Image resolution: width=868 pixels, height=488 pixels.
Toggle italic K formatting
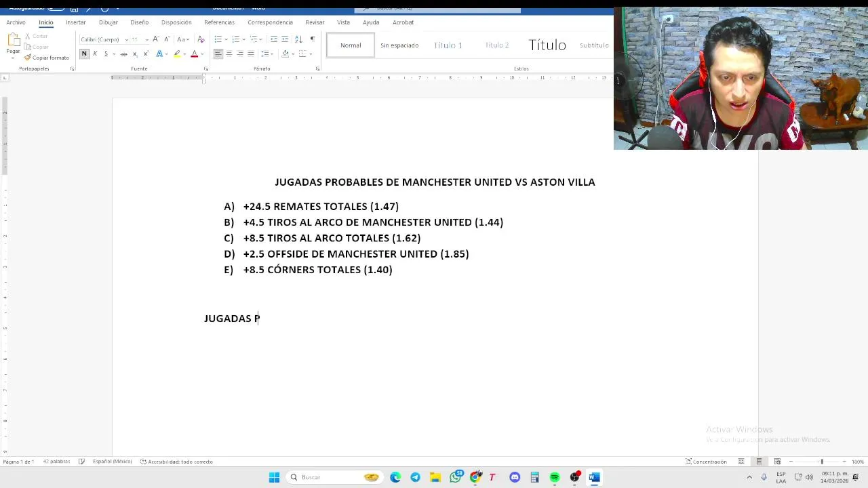(95, 54)
